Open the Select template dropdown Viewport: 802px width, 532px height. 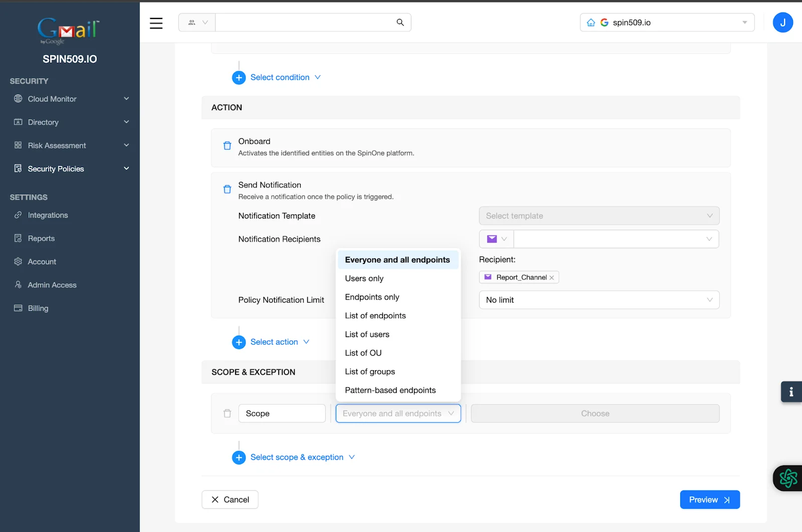pyautogui.click(x=599, y=215)
